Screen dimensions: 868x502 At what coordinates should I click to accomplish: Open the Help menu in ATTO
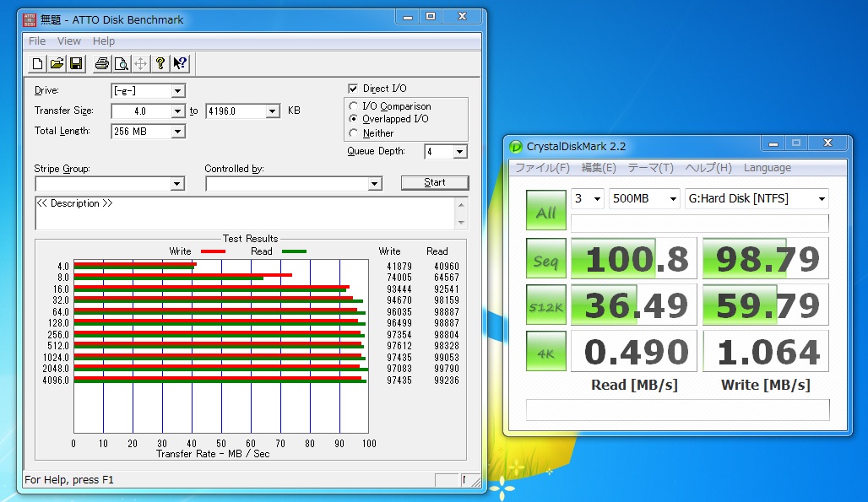point(104,40)
